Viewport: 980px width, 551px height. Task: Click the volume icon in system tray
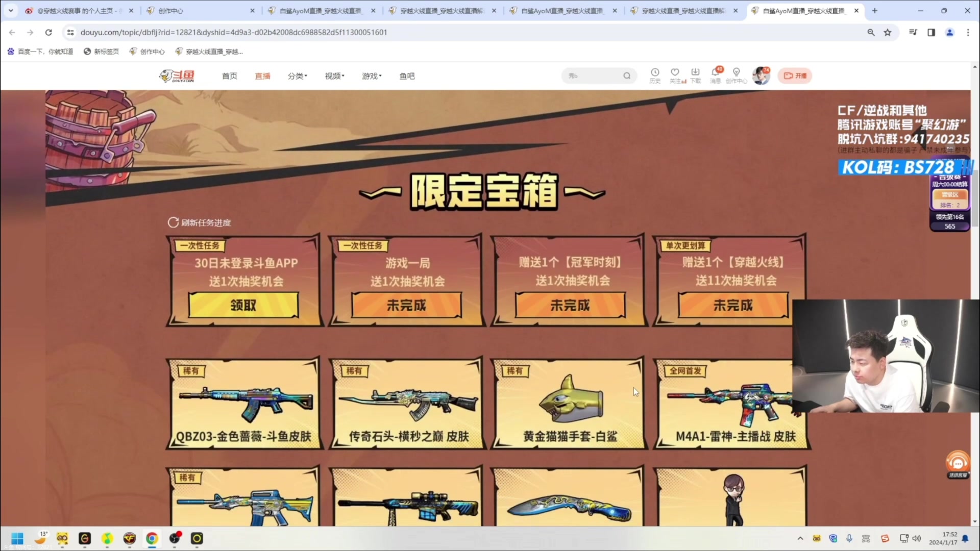pyautogui.click(x=917, y=538)
